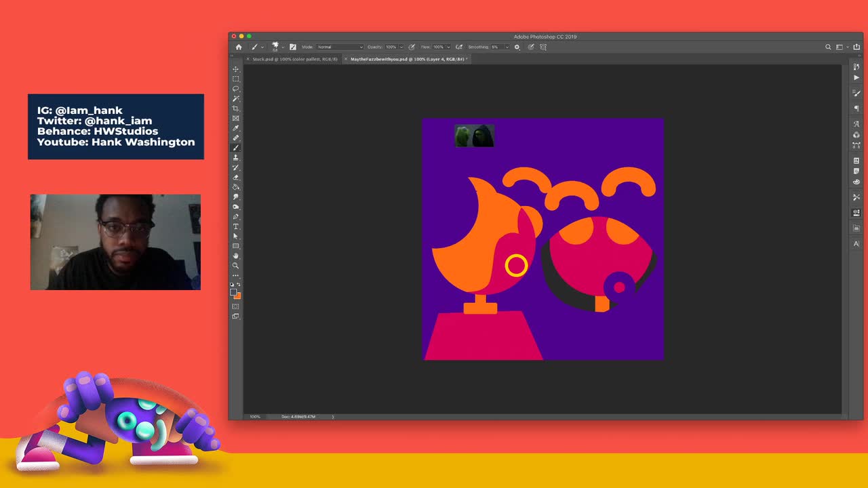Image resolution: width=868 pixels, height=488 pixels.
Task: Select the Lasso tool
Action: tap(236, 89)
